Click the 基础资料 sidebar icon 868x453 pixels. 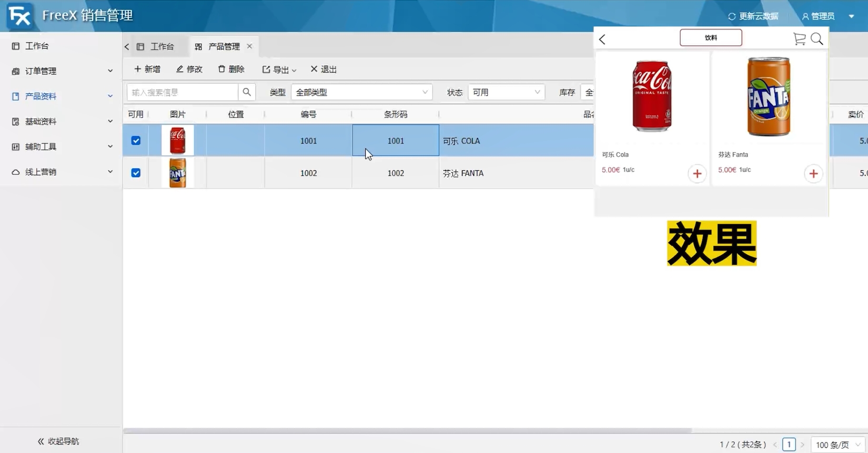[x=15, y=122]
